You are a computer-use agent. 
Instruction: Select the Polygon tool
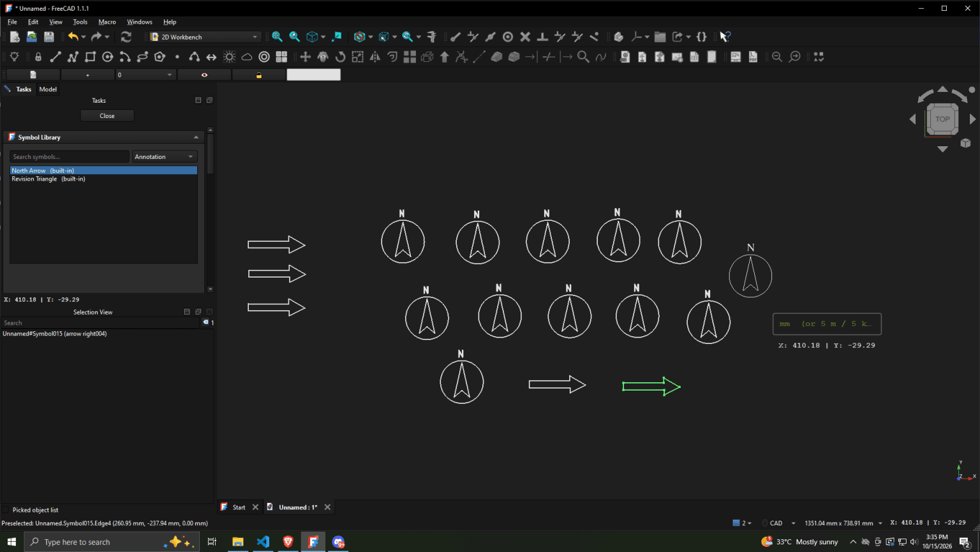[x=160, y=57]
